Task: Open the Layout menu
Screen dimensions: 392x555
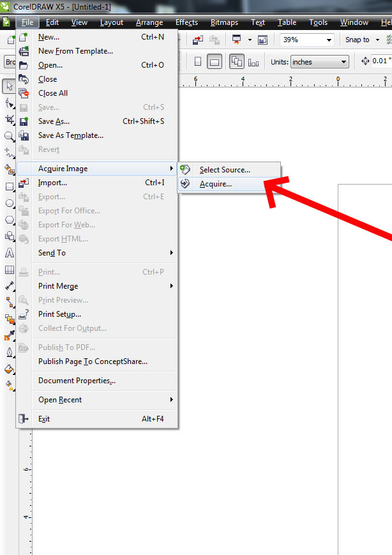Action: tap(112, 22)
